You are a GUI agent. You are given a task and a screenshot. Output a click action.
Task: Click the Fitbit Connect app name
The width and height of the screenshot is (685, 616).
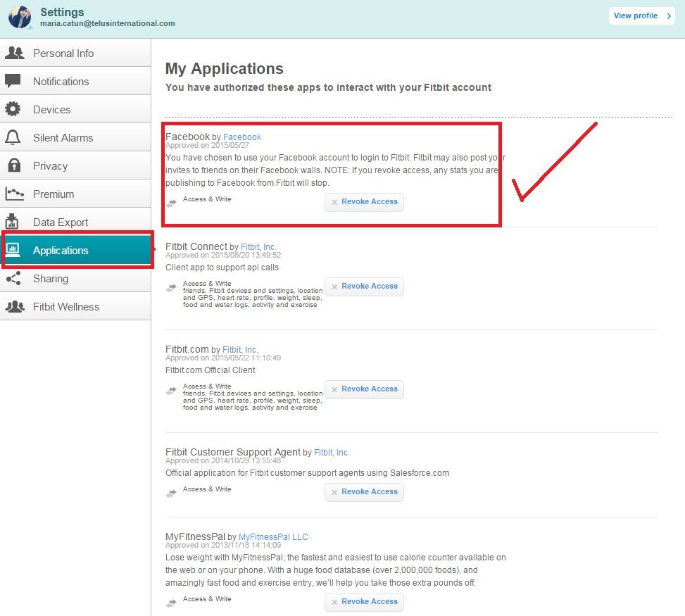[x=196, y=246]
